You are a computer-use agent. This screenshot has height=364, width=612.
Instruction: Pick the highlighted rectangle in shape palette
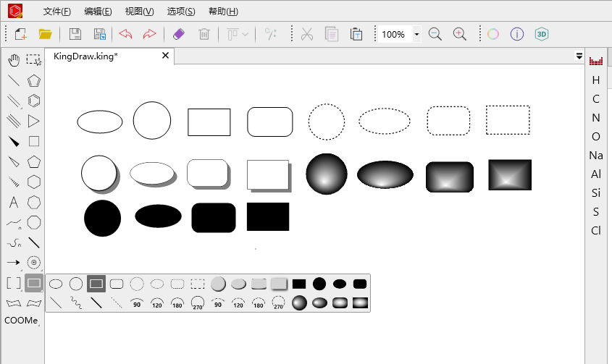tap(96, 284)
